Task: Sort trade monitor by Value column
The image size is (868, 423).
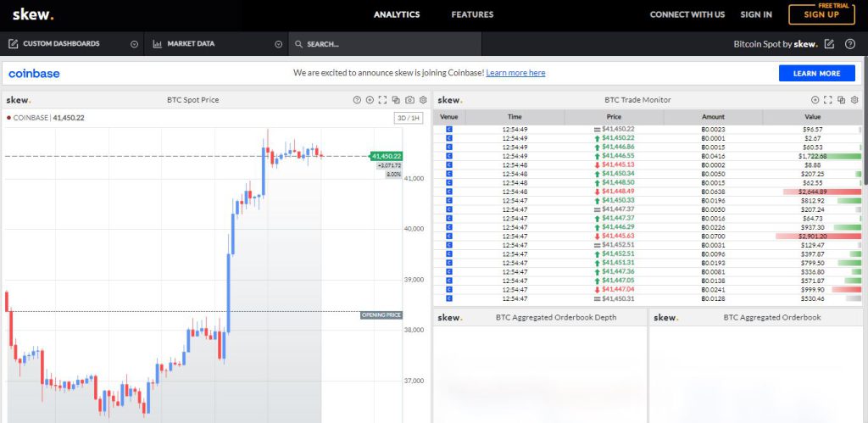Action: click(812, 117)
